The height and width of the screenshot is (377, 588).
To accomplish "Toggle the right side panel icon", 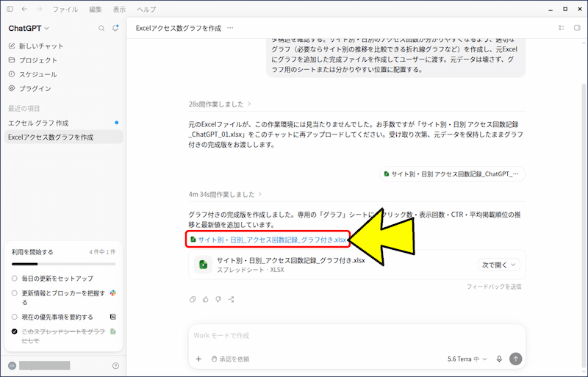I will [x=577, y=28].
